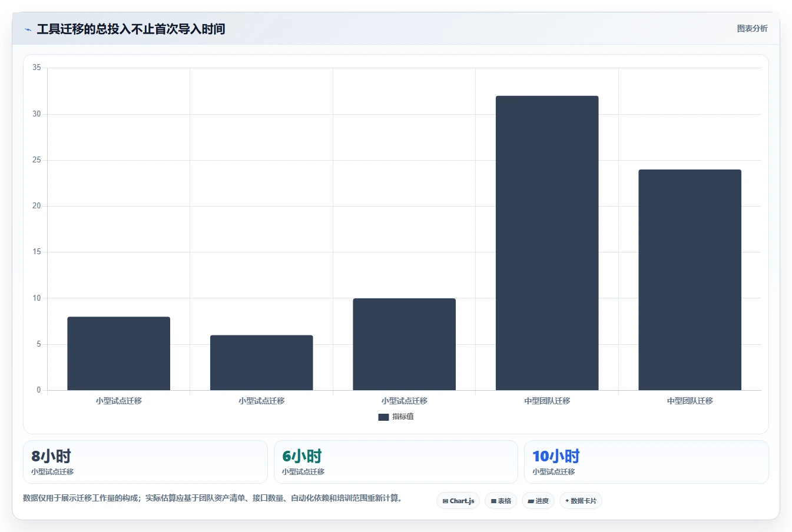Select the 数据卡片 chip
The height and width of the screenshot is (532, 792).
[x=581, y=501]
